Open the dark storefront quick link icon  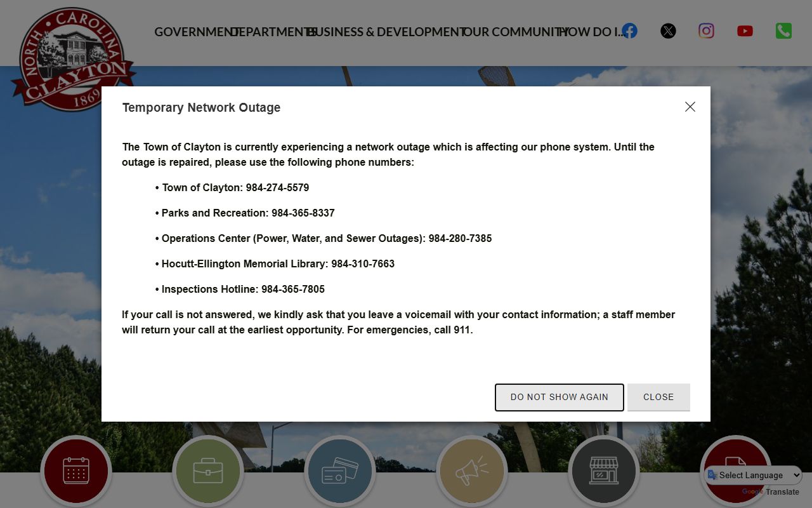(x=604, y=471)
